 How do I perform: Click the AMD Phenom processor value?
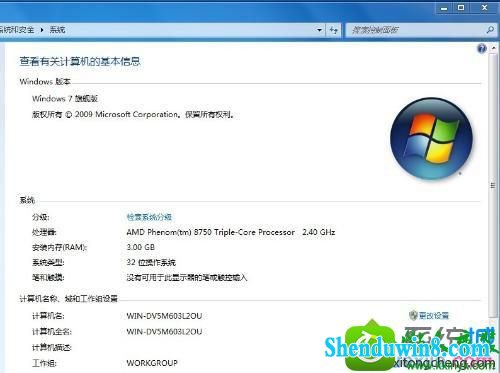(x=231, y=232)
